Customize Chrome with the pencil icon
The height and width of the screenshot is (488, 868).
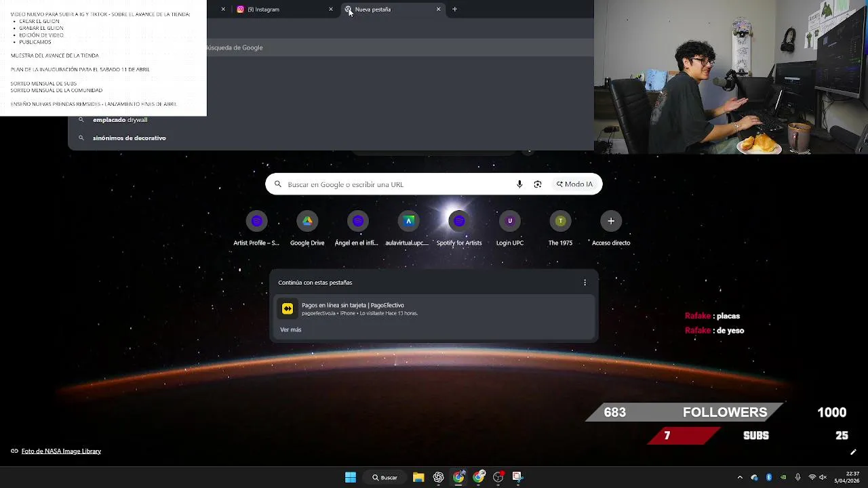click(x=853, y=452)
